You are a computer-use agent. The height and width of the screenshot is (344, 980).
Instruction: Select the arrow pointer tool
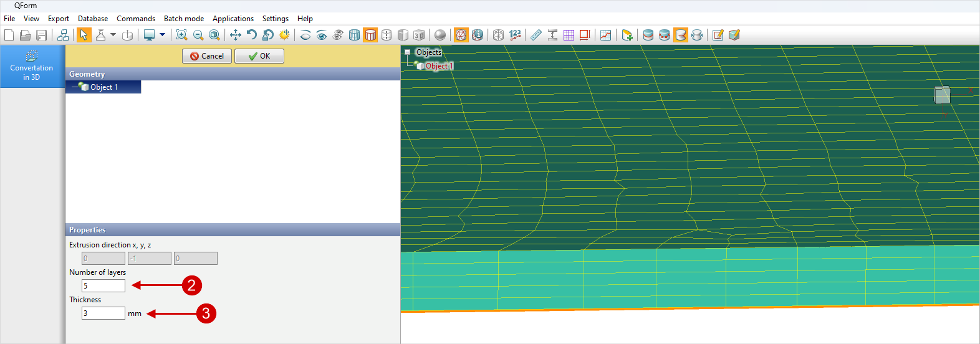pyautogui.click(x=84, y=35)
